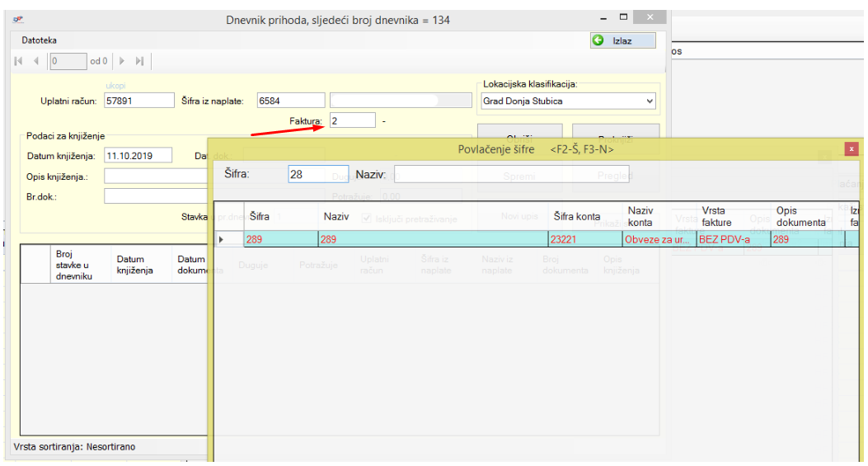
Task: Expand Lokacijska klasifikacija dropdown
Action: click(x=650, y=101)
